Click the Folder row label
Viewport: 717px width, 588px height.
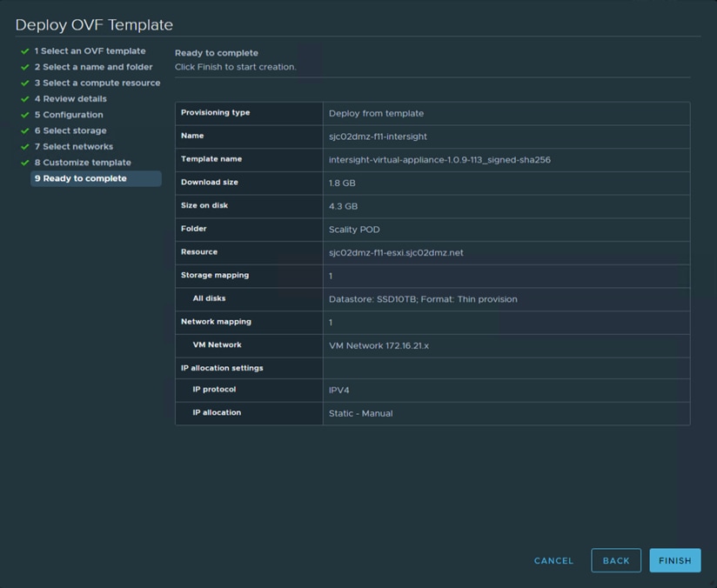pos(193,229)
